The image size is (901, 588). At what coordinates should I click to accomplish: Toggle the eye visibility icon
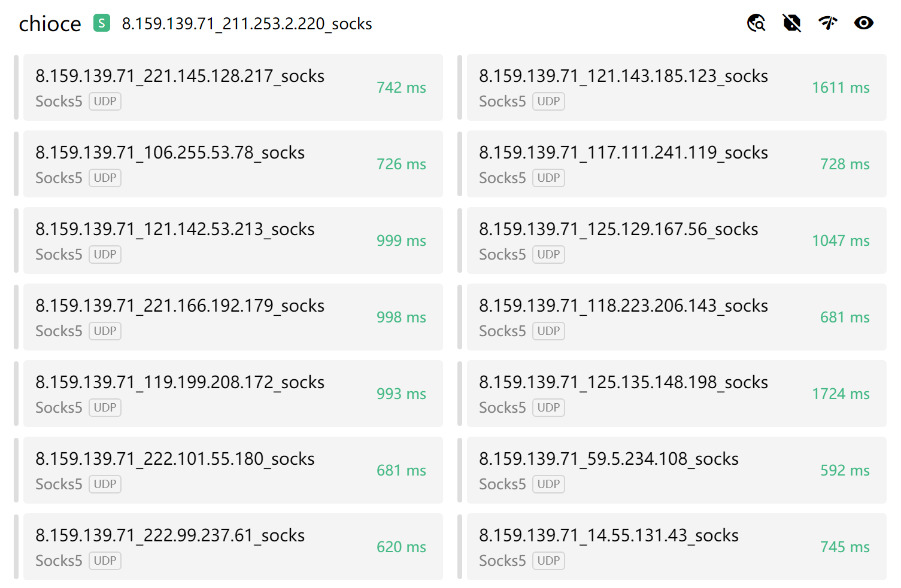[x=863, y=23]
